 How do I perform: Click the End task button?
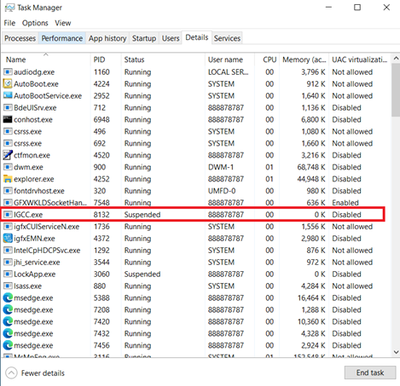coord(370,372)
